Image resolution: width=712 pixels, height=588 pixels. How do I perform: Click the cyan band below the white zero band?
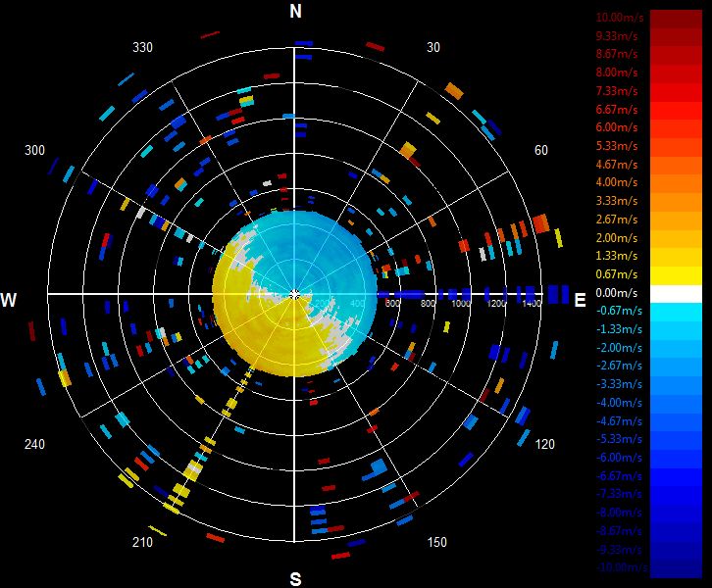[676, 310]
